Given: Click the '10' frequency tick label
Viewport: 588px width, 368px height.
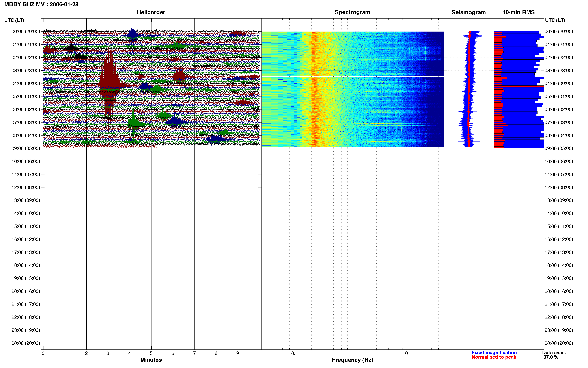Looking at the screenshot, I should pyautogui.click(x=405, y=353).
